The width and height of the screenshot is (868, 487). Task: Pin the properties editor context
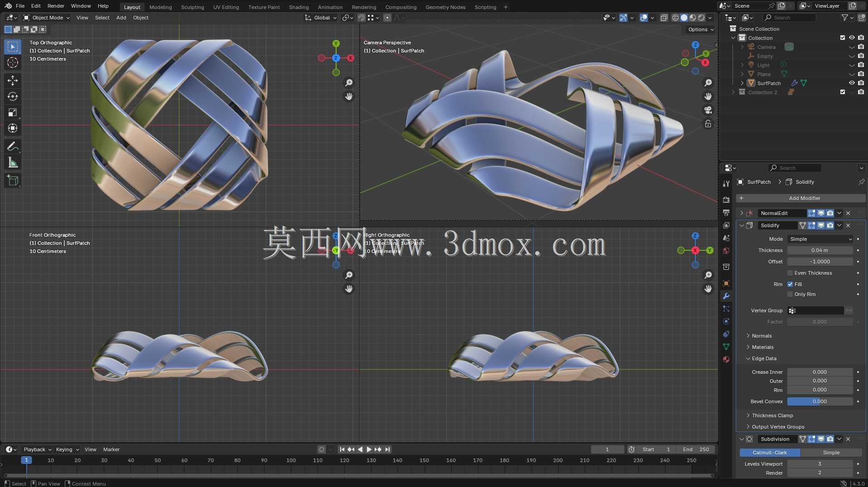click(861, 182)
